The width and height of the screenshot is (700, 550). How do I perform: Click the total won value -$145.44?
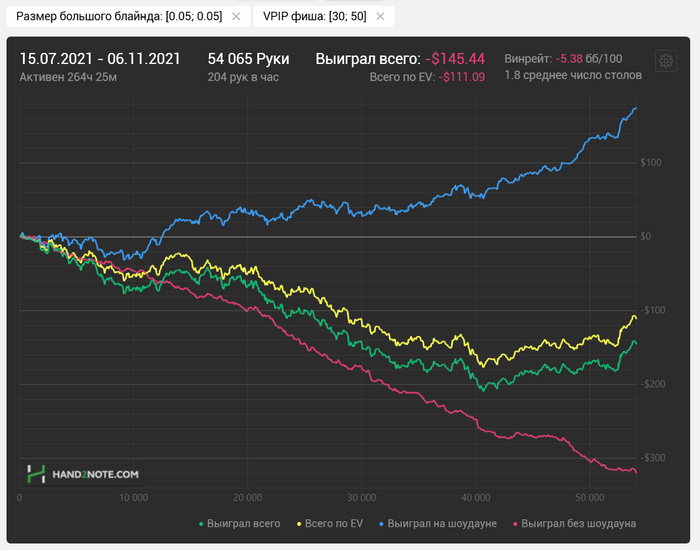click(x=455, y=59)
